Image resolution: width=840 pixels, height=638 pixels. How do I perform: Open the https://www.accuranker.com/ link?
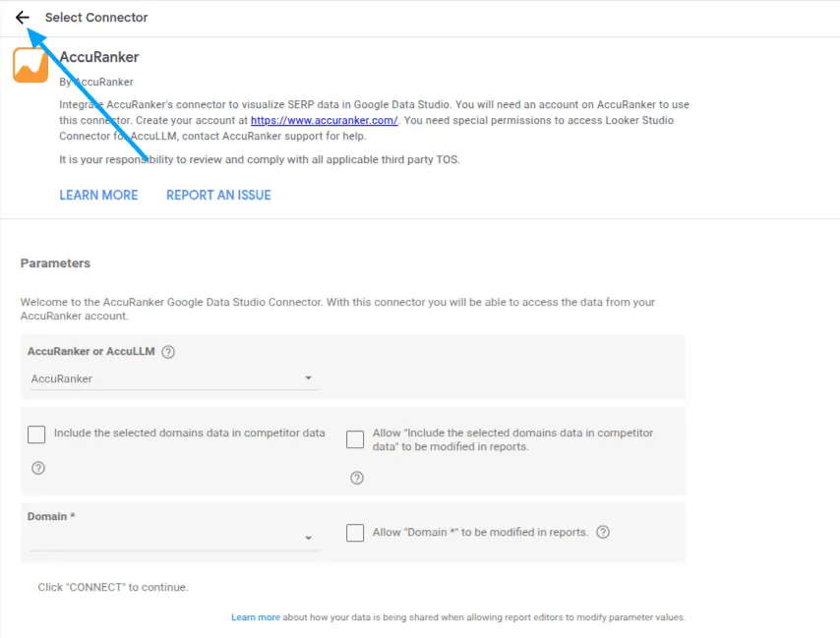(324, 120)
